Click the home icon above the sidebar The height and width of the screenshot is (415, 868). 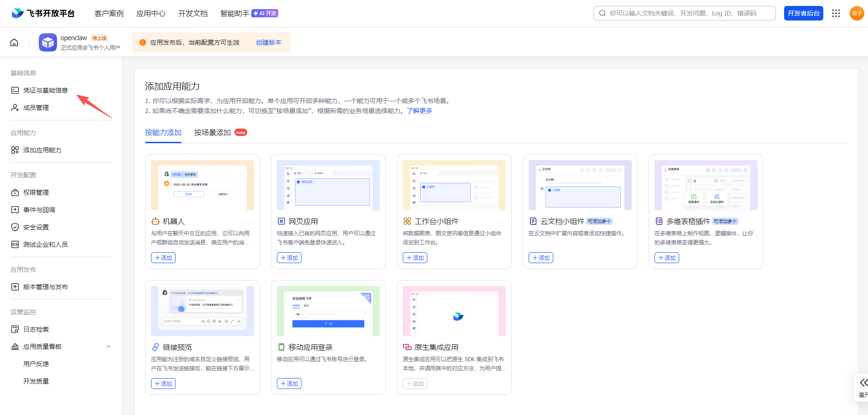coord(14,42)
